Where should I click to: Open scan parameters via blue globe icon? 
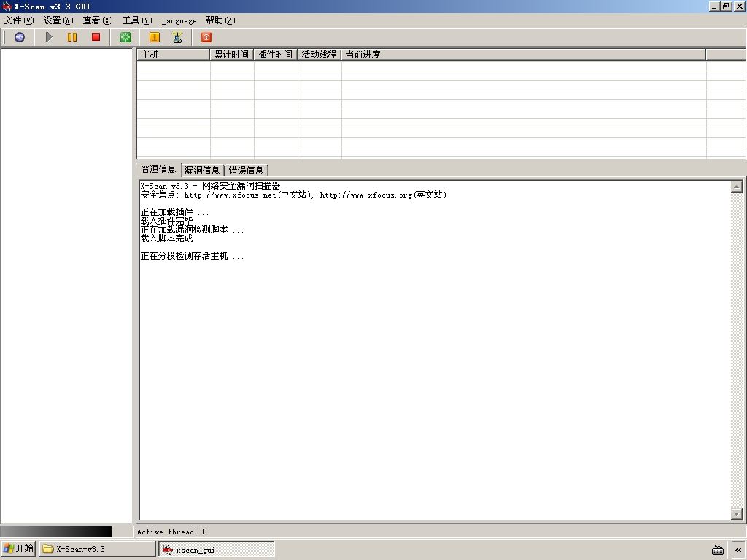(x=20, y=37)
